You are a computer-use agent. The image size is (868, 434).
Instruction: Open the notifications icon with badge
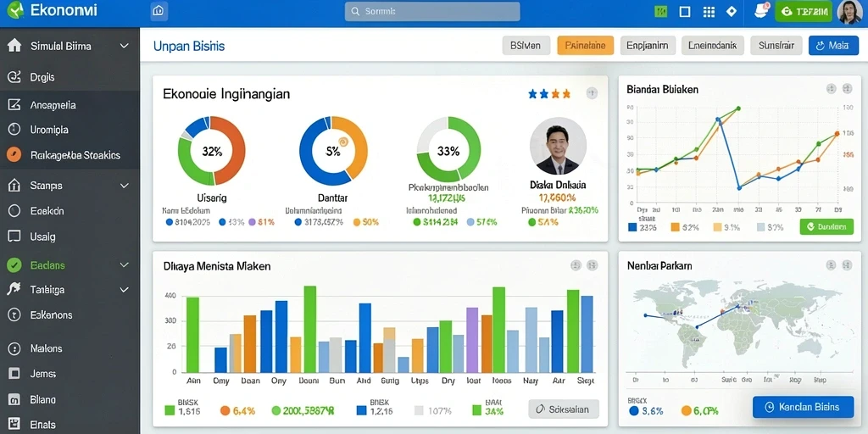point(762,10)
